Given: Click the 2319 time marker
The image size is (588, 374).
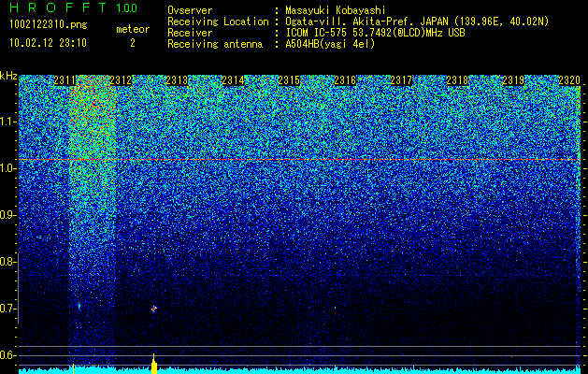Looking at the screenshot, I should coord(513,80).
